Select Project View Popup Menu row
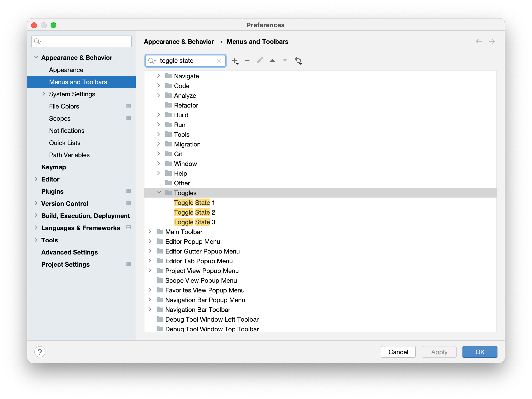 click(320, 271)
